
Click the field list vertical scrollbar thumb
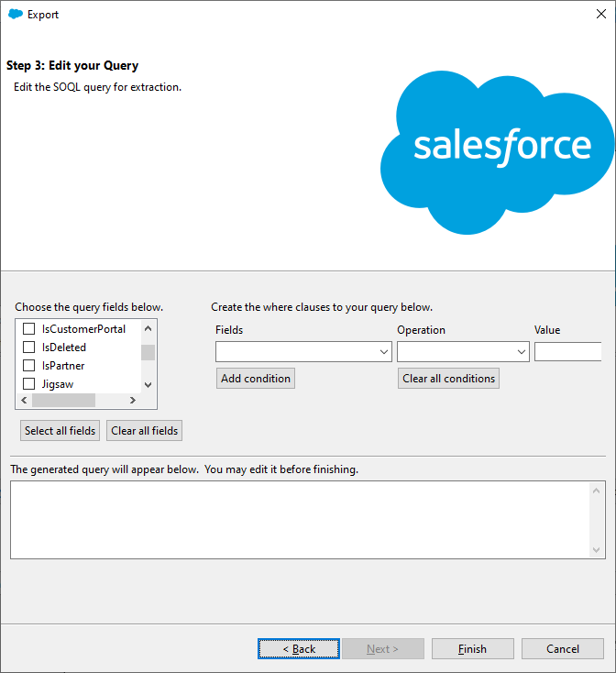tap(148, 352)
